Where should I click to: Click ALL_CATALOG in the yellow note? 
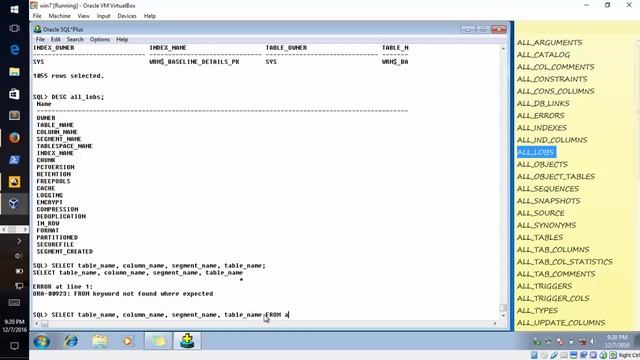coord(543,55)
